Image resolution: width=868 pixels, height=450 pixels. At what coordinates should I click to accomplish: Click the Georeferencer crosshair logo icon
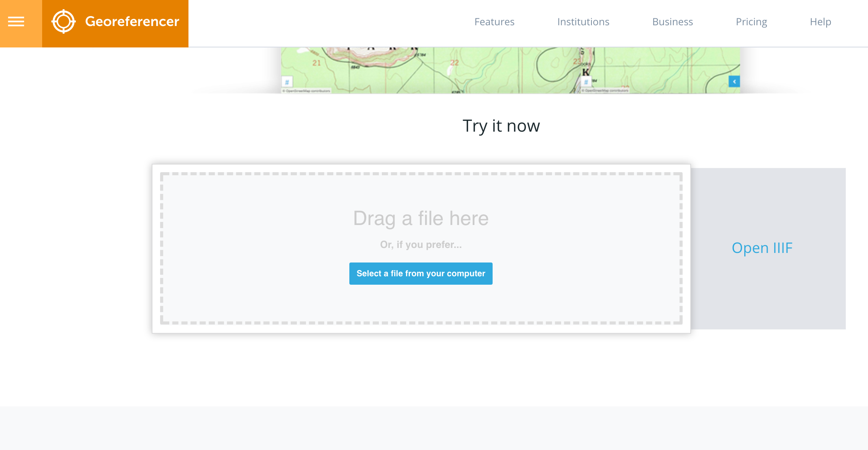tap(63, 22)
